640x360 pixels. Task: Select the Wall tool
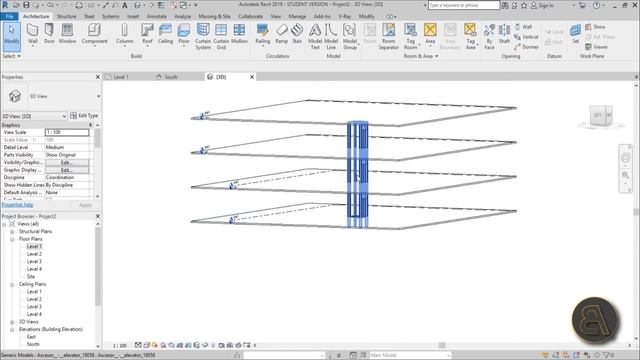[x=33, y=34]
